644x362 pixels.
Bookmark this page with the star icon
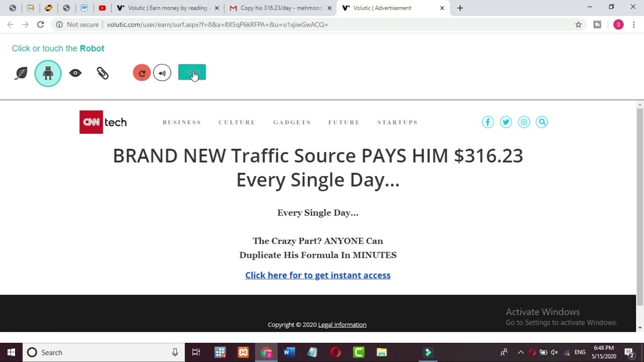tap(579, 25)
